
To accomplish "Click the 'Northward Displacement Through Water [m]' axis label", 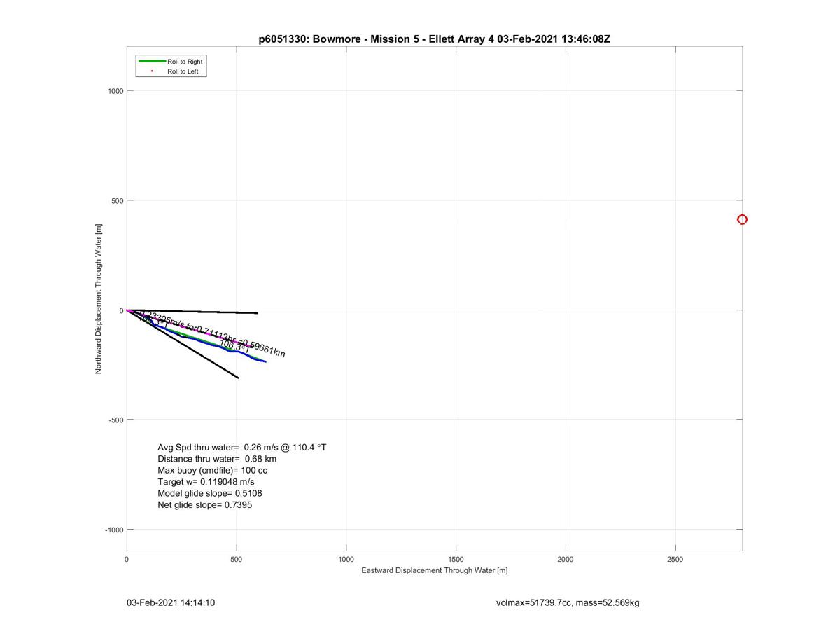I will (x=99, y=298).
